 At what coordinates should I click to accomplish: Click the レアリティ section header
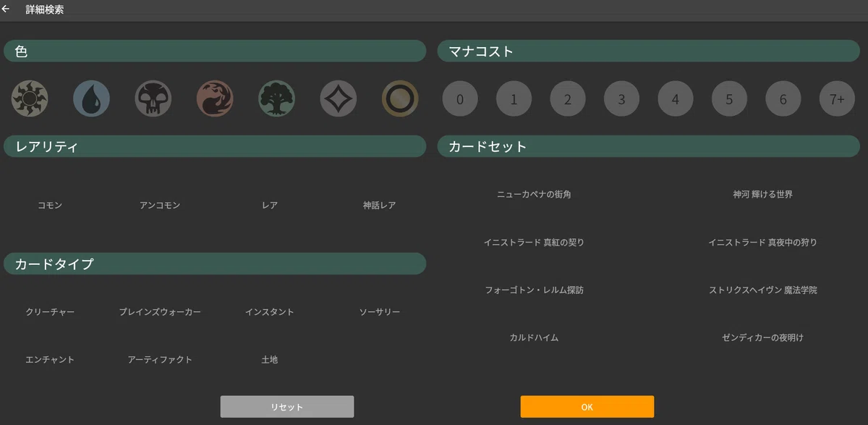pos(215,146)
